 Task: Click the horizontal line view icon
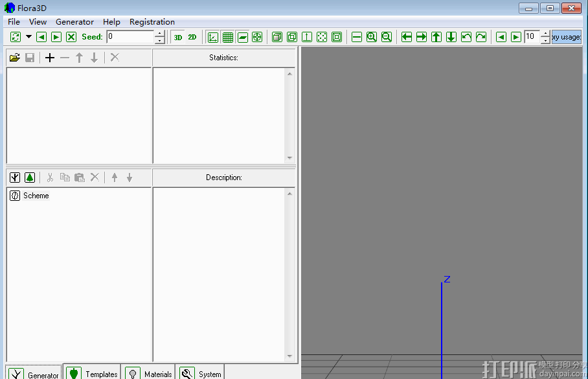click(357, 37)
